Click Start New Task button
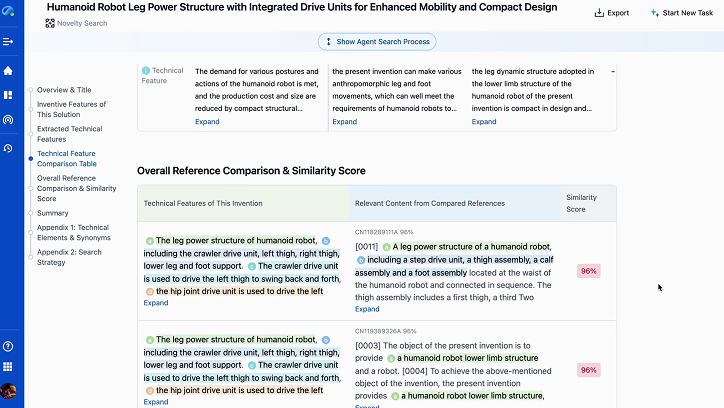The image size is (724, 408). (x=682, y=13)
